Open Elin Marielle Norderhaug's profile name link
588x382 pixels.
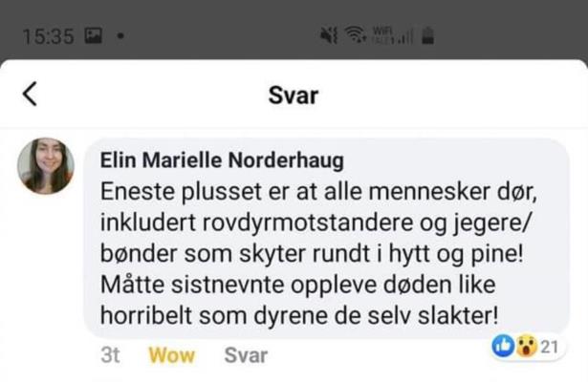222,160
